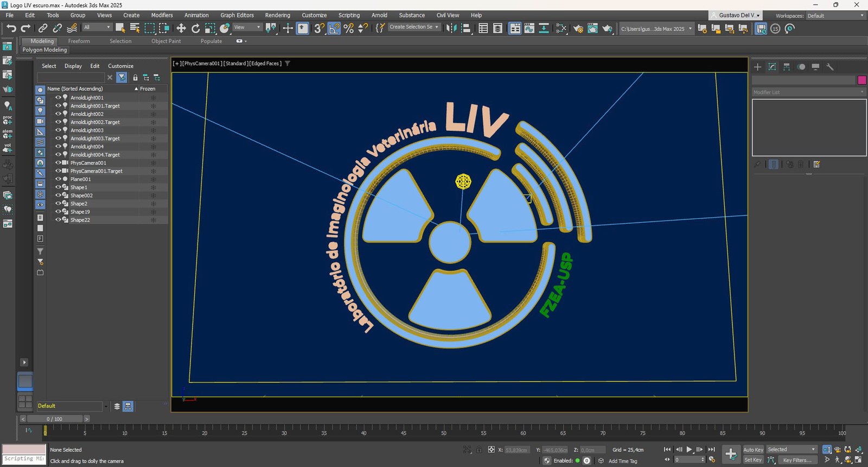868x467 pixels.
Task: Click the Go to End playback button
Action: click(711, 450)
